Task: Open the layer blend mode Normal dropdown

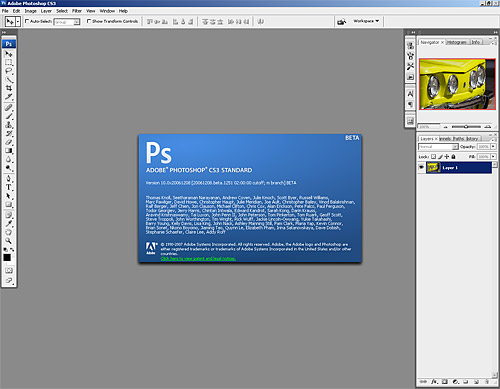Action: (438, 147)
